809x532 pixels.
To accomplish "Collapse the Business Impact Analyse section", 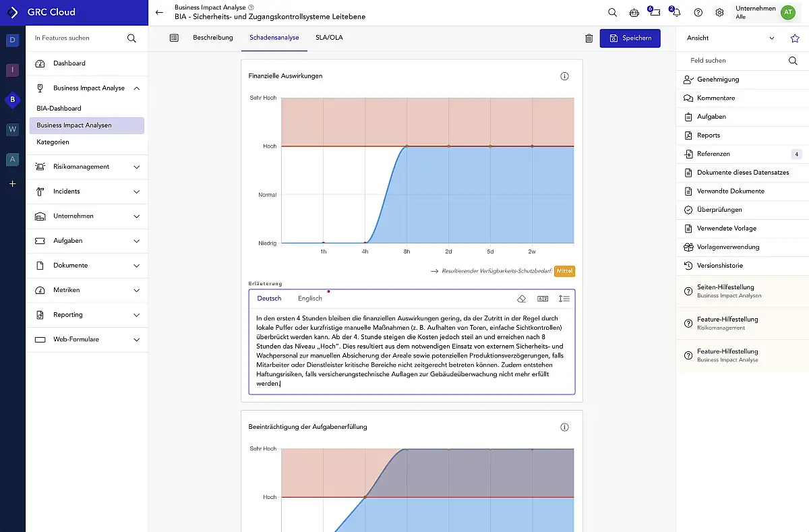I will pos(137,88).
